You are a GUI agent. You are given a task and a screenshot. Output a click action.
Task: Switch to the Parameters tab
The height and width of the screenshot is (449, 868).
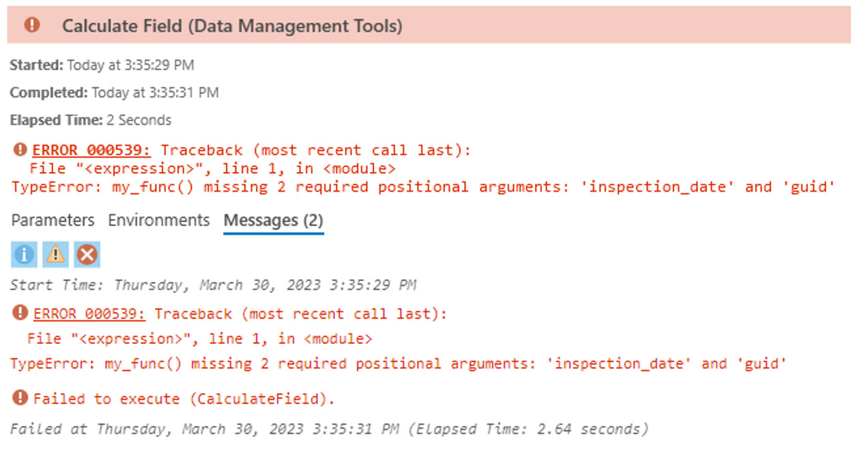pyautogui.click(x=53, y=220)
